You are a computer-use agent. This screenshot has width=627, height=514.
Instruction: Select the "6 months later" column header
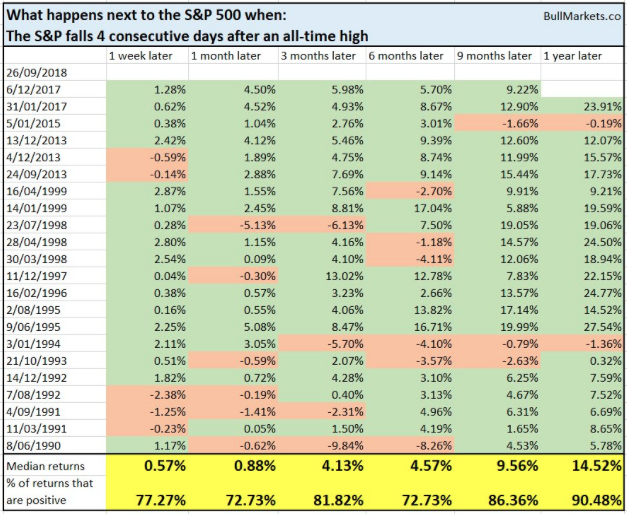[x=405, y=55]
